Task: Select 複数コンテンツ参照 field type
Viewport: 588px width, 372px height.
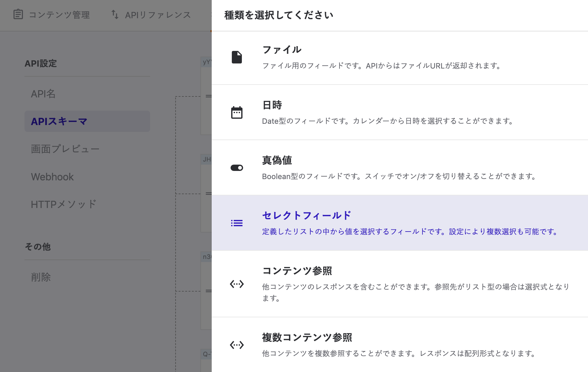Action: point(307,337)
